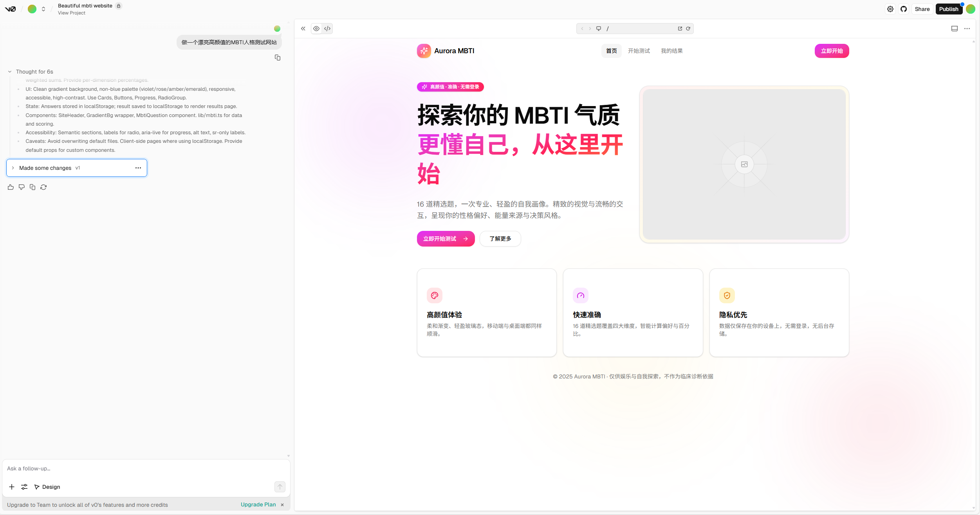Open the GitHub integration icon
This screenshot has width=980, height=515.
(x=904, y=9)
